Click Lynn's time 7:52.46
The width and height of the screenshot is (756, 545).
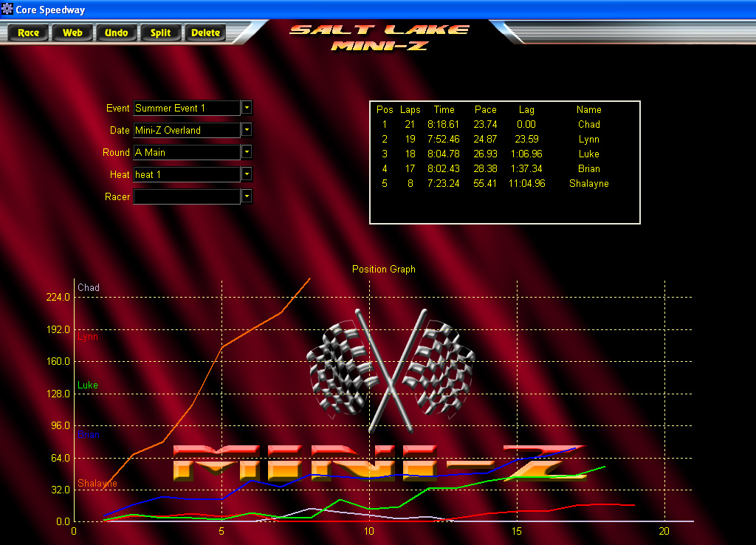(444, 140)
